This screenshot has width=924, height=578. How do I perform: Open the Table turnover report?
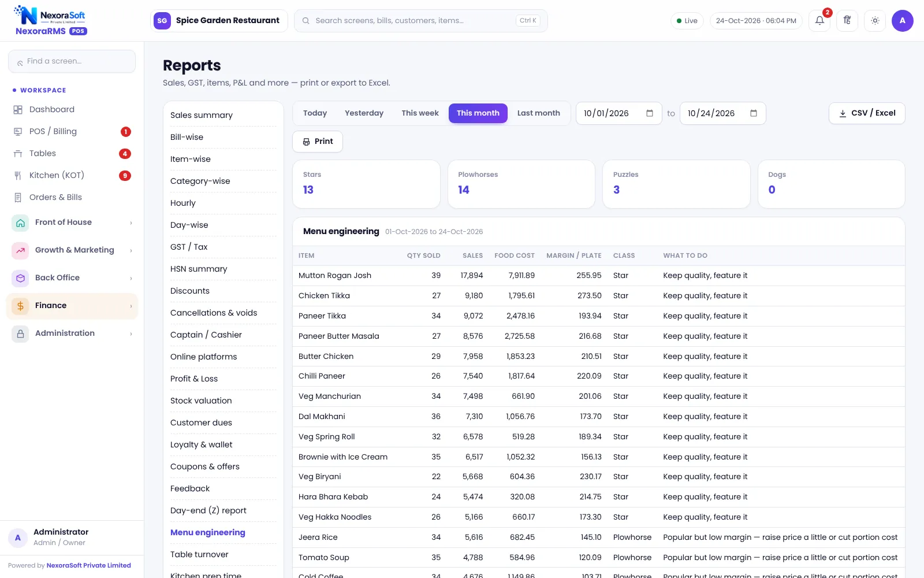(x=223, y=555)
